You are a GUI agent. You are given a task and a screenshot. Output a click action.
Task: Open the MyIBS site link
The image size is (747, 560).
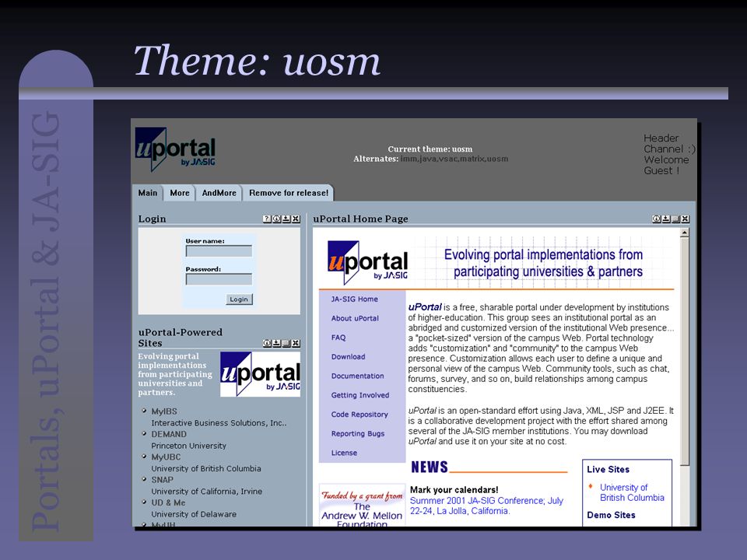(x=164, y=411)
